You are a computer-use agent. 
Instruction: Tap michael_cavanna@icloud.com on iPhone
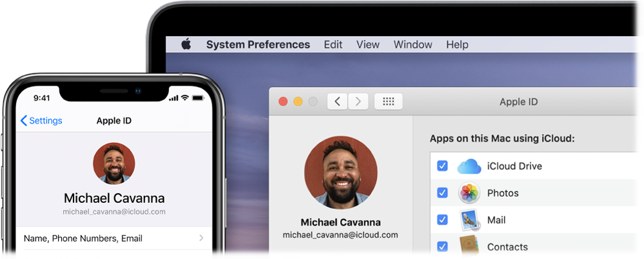tap(114, 212)
